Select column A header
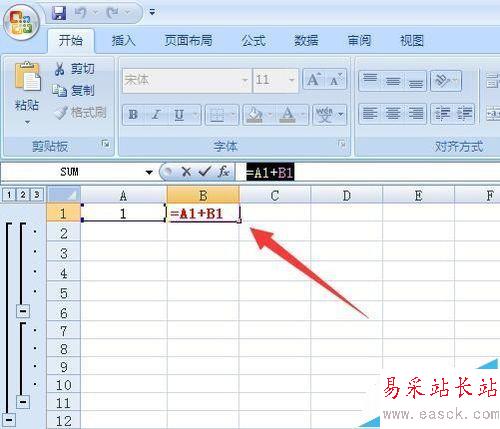 pyautogui.click(x=124, y=196)
